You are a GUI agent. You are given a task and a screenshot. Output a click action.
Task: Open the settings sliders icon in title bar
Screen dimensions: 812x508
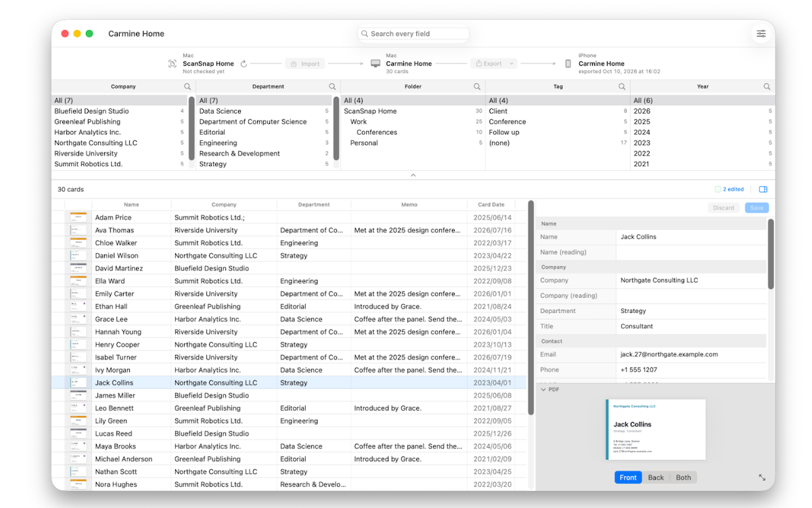761,34
